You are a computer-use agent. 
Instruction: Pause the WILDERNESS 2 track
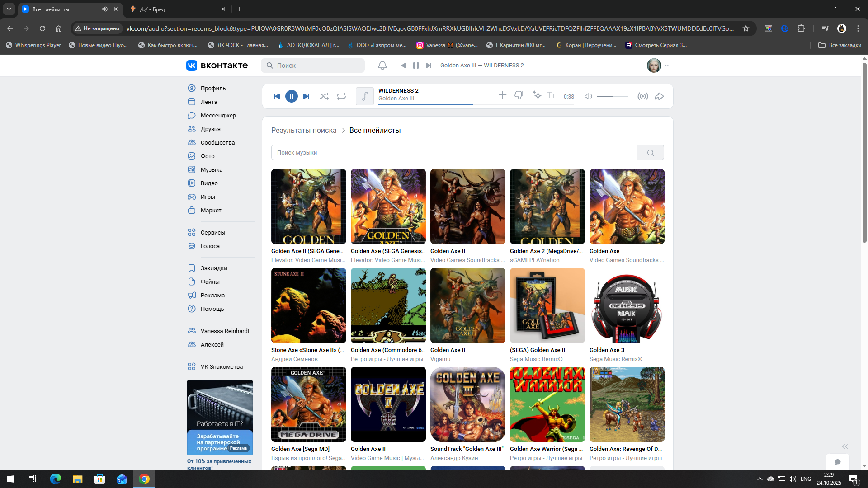(292, 96)
